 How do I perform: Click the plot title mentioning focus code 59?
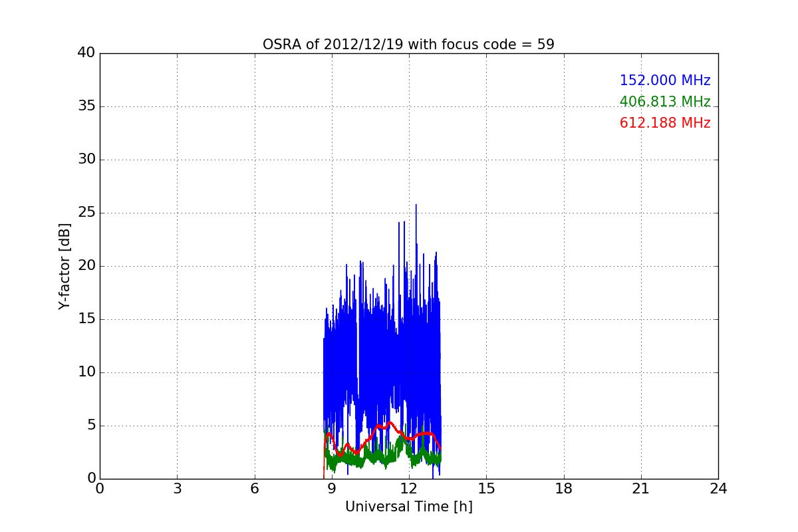coord(408,45)
